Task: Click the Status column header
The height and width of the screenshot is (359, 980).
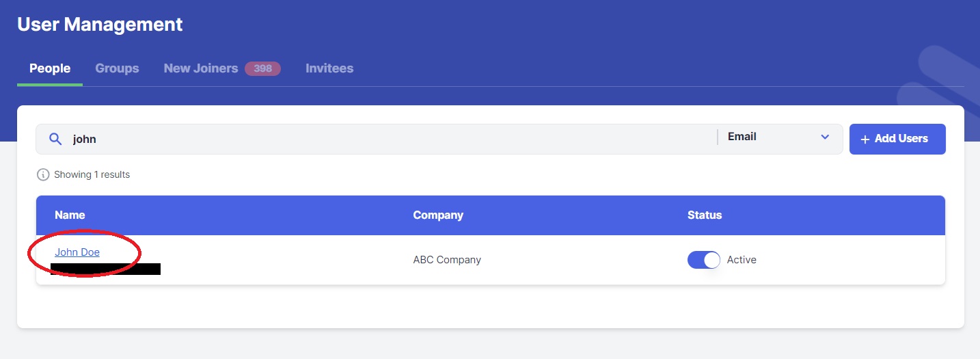Action: click(x=705, y=215)
